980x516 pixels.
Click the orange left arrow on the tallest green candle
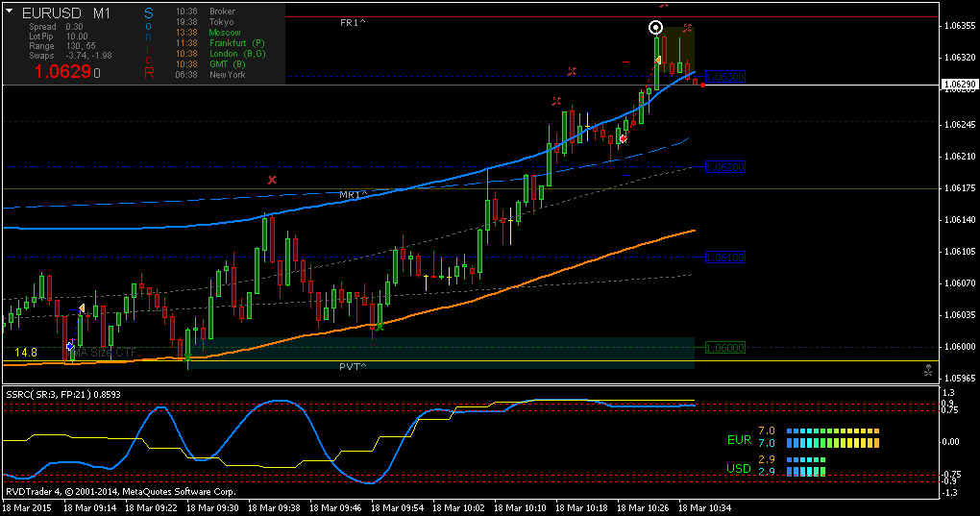657,60
